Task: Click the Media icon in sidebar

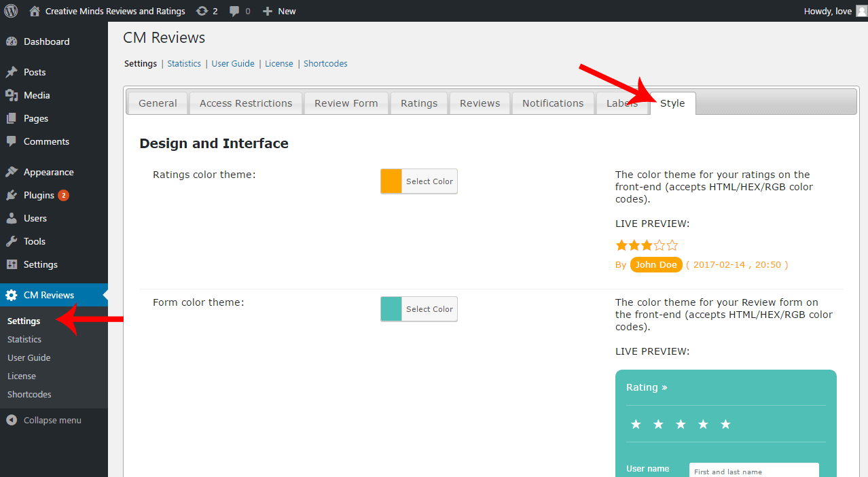Action: [12, 95]
